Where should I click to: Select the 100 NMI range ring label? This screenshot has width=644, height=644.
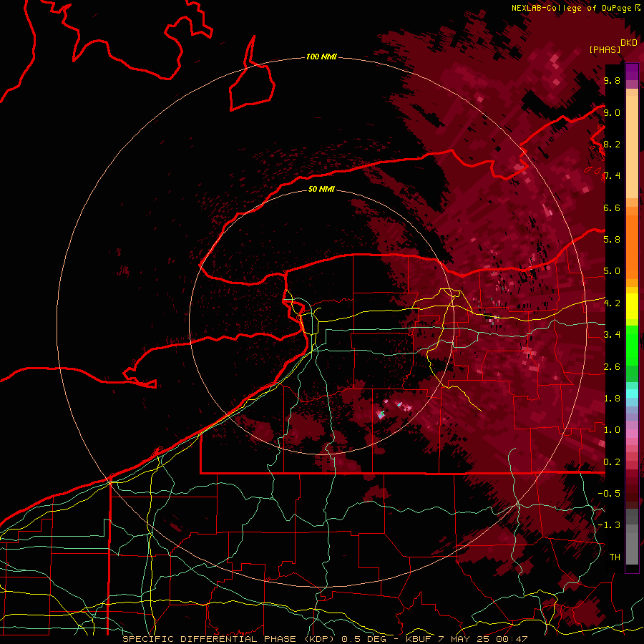(321, 57)
